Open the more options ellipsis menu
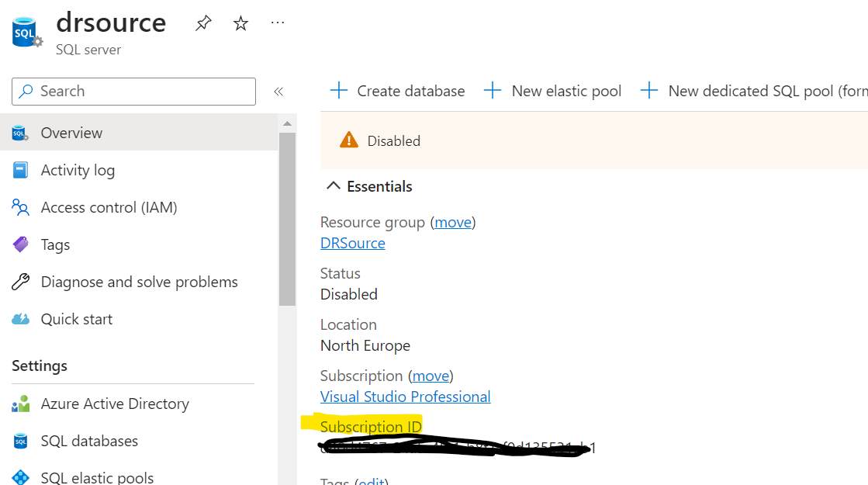This screenshot has height=485, width=868. pyautogui.click(x=278, y=23)
